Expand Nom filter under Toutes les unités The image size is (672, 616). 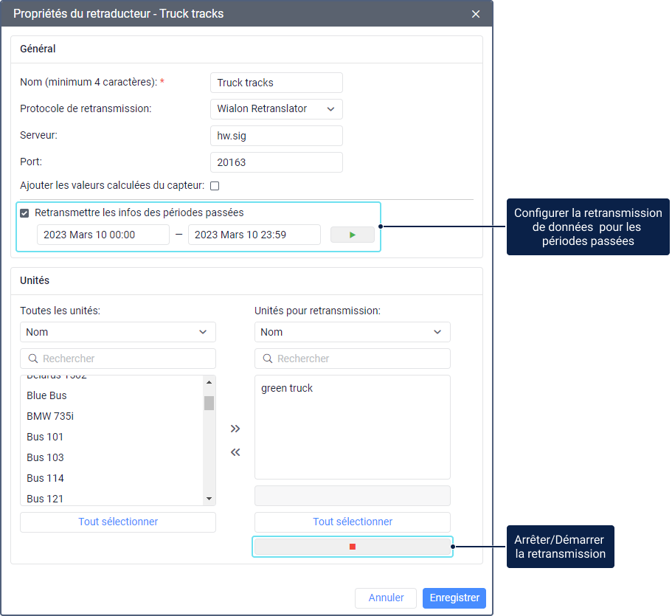coord(117,332)
